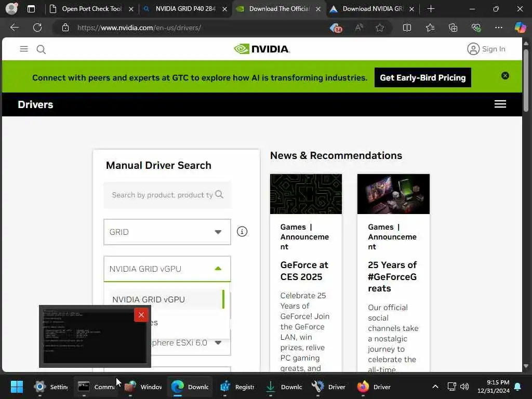Screen dimensions: 532x399
Task: Go back to previous page
Action: coord(14,28)
